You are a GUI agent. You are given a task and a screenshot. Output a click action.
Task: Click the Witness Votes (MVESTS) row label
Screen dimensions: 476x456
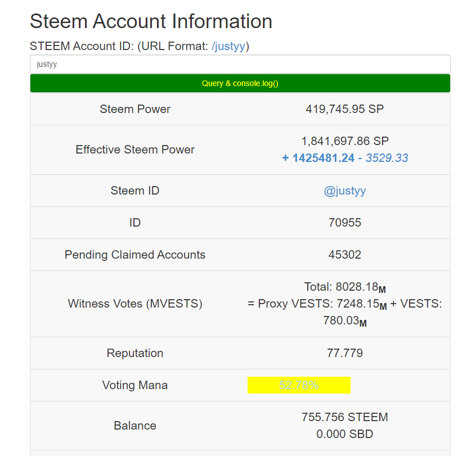click(x=135, y=304)
